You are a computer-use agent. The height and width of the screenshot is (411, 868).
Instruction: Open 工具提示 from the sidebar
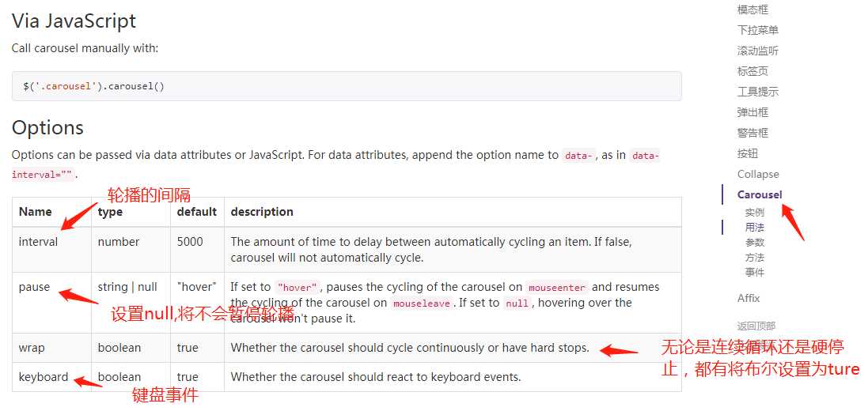[x=757, y=92]
